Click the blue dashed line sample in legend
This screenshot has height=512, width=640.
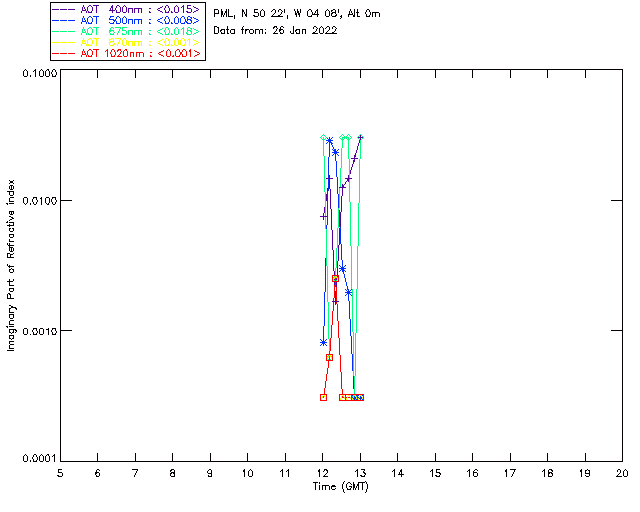(64, 20)
